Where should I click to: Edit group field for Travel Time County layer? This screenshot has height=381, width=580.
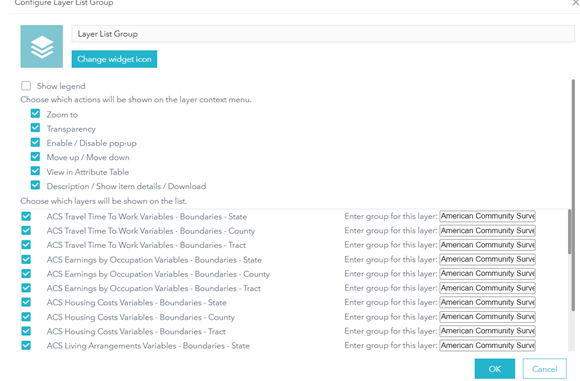(x=488, y=230)
